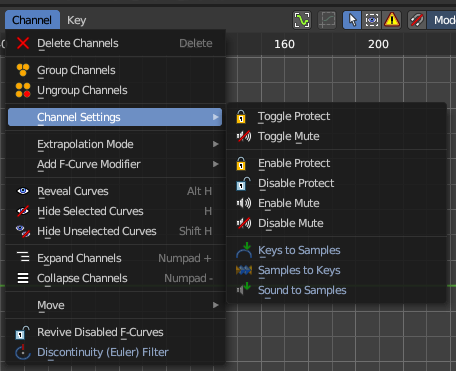Select Ungroup Channels entry
Image resolution: width=456 pixels, height=371 pixels.
tap(115, 90)
